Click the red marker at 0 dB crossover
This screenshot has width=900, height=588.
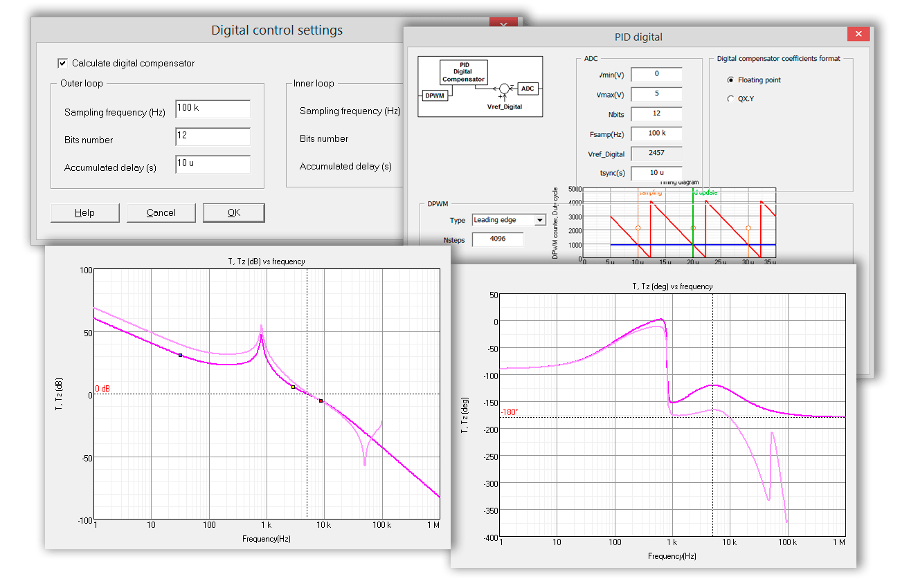click(x=321, y=401)
